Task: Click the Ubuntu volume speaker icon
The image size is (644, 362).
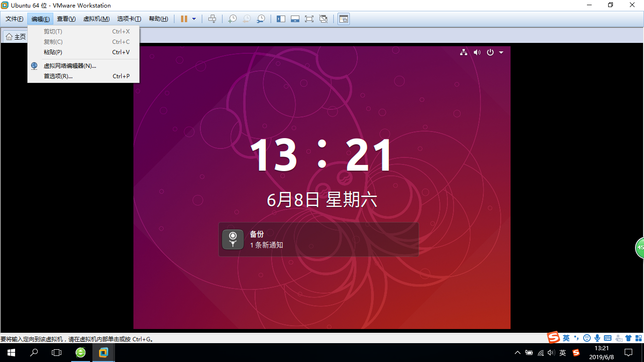Action: click(x=477, y=52)
